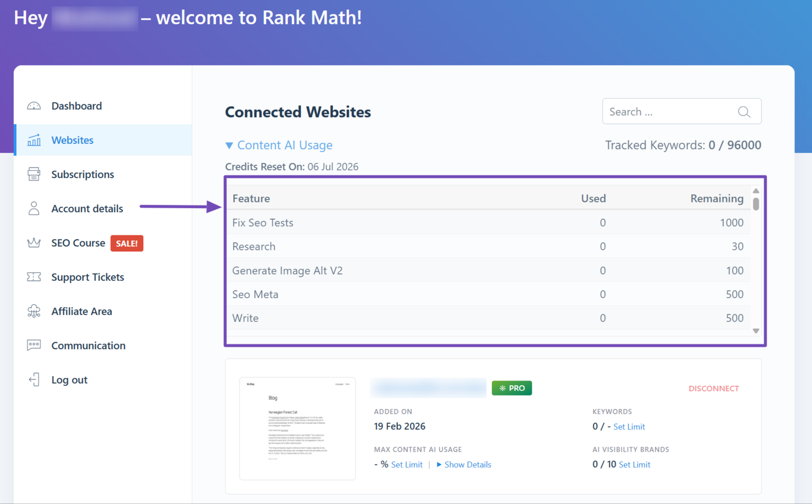Click the red SALE! badge
812x504 pixels.
pos(126,243)
